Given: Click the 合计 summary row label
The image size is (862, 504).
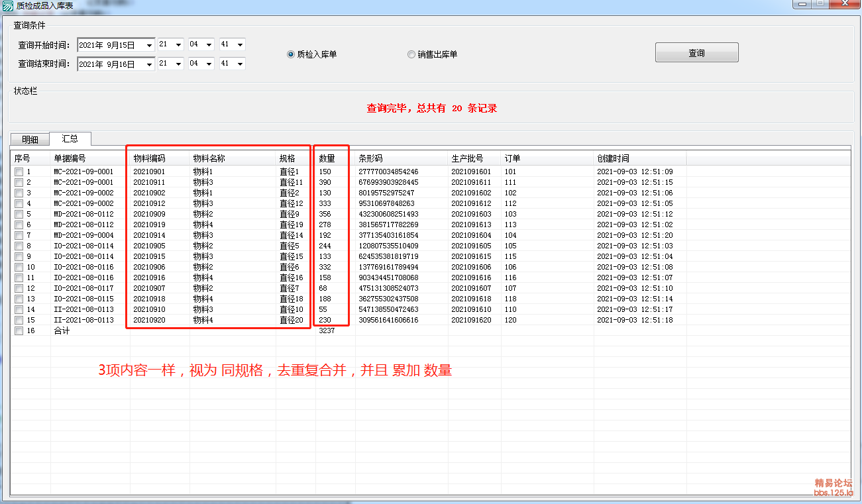Looking at the screenshot, I should tap(62, 331).
